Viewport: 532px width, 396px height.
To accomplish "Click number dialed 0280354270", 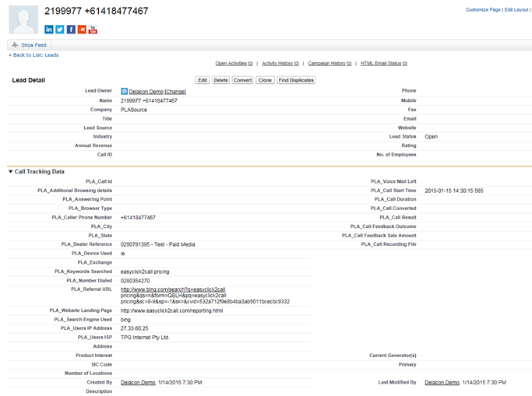I will [135, 281].
